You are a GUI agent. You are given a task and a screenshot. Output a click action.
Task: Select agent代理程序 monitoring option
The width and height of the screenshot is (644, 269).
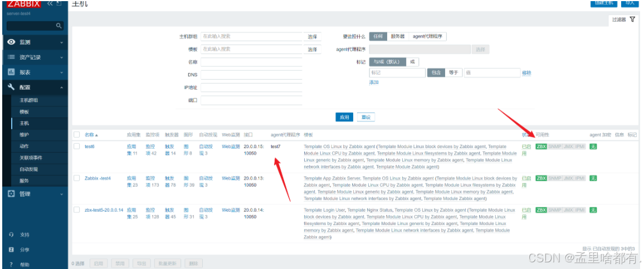point(427,36)
